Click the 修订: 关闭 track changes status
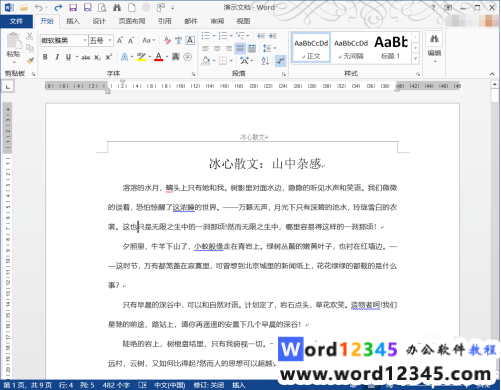Viewport: 501px width, 390px height. pyautogui.click(x=209, y=385)
